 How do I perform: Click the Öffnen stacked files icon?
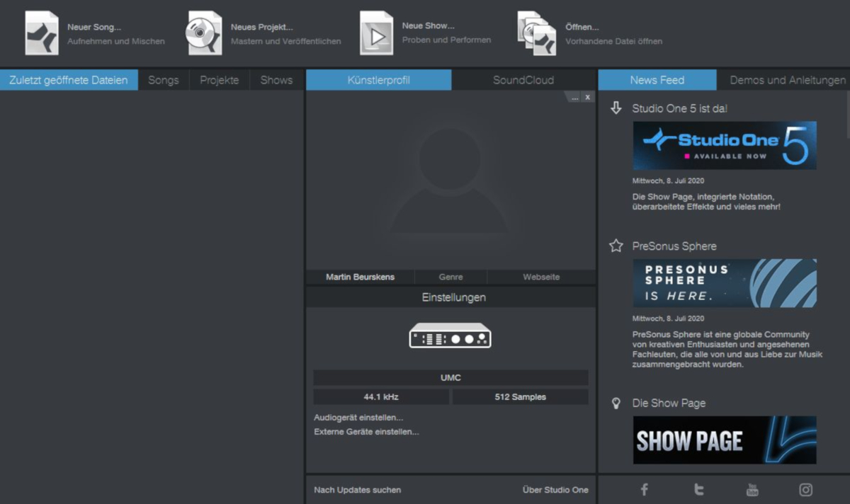536,33
